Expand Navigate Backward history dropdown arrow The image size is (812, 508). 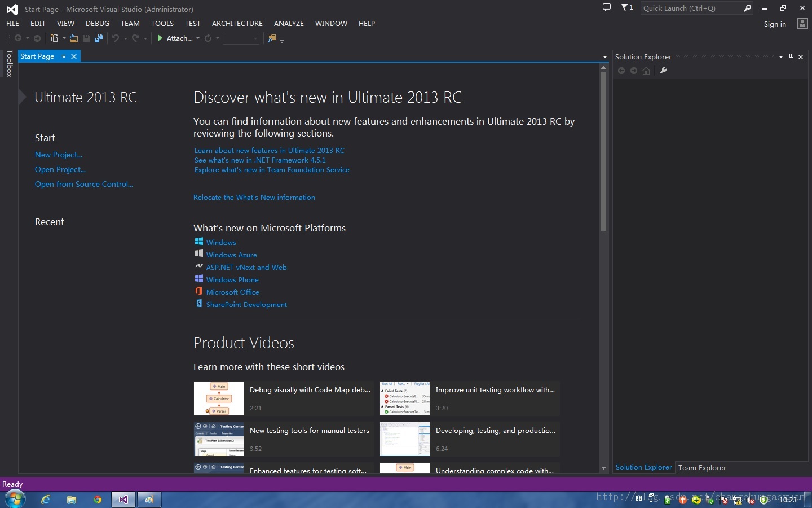point(27,38)
